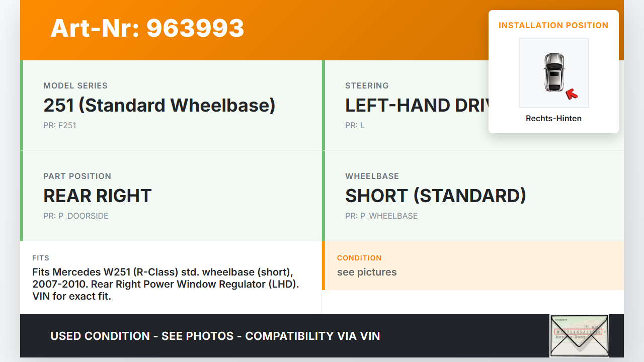The height and width of the screenshot is (362, 644).
Task: Click the Steering field label
Action: coord(367,86)
